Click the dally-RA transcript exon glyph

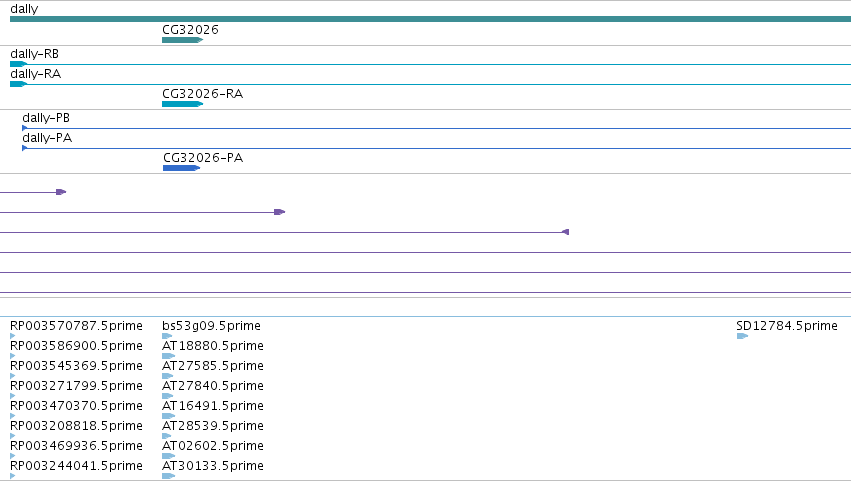click(x=18, y=84)
